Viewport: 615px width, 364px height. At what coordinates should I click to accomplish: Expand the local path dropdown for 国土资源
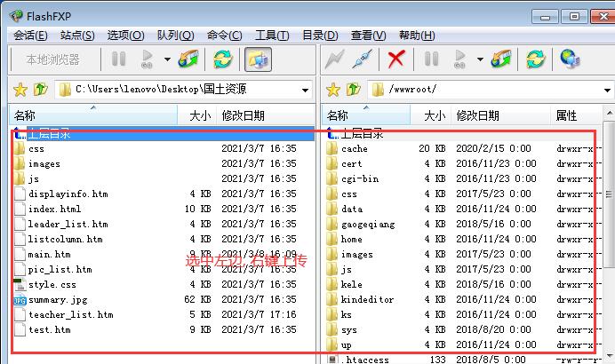click(x=305, y=90)
